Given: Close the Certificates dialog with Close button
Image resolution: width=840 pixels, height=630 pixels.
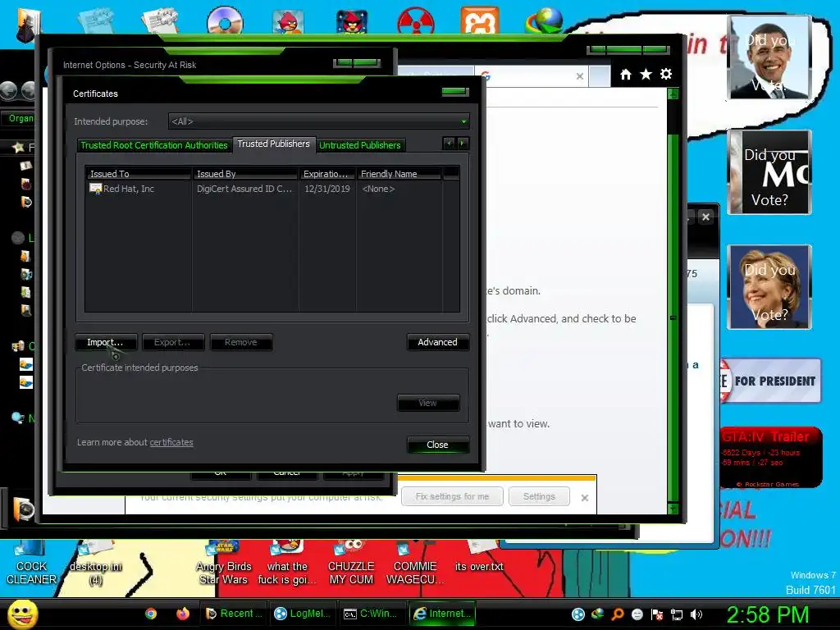Looking at the screenshot, I should click(438, 445).
